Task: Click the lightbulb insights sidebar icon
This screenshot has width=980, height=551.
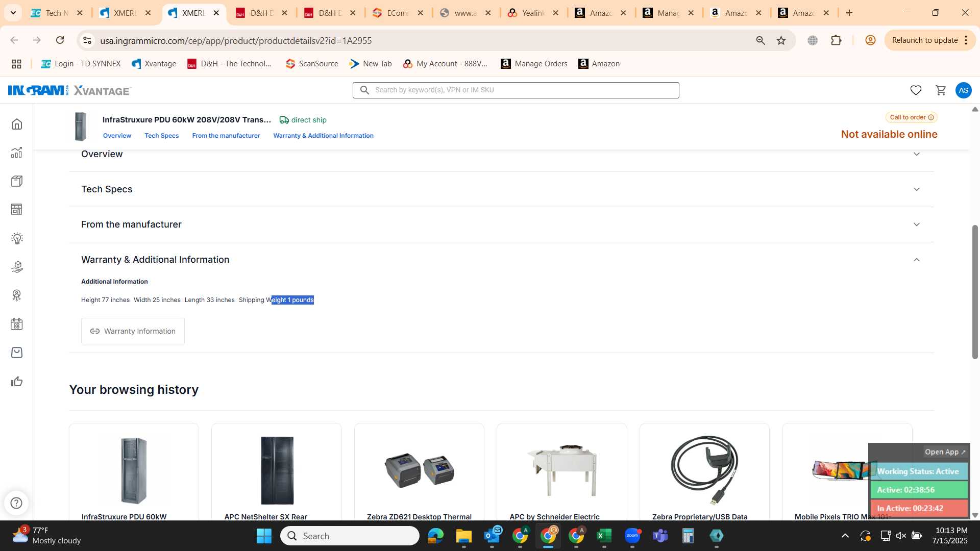Action: tap(17, 238)
